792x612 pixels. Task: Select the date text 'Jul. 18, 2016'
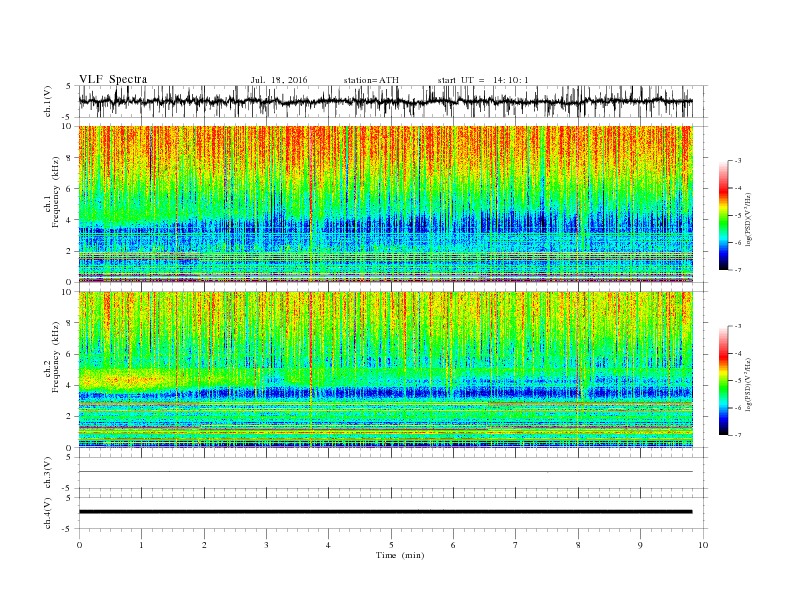pyautogui.click(x=279, y=80)
